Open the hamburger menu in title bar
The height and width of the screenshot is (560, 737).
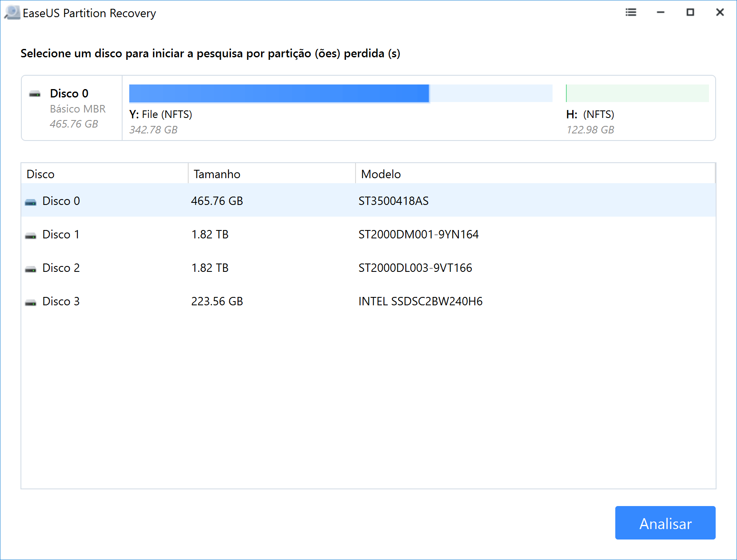631,13
